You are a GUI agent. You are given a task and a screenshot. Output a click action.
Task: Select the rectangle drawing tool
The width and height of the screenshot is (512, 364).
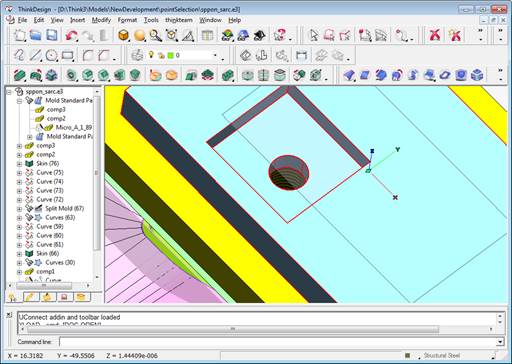68,55
